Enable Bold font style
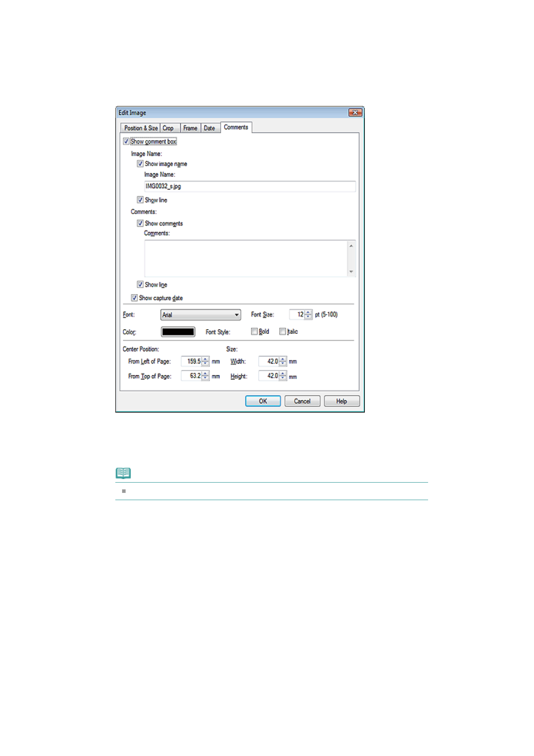The image size is (534, 756). pyautogui.click(x=254, y=331)
